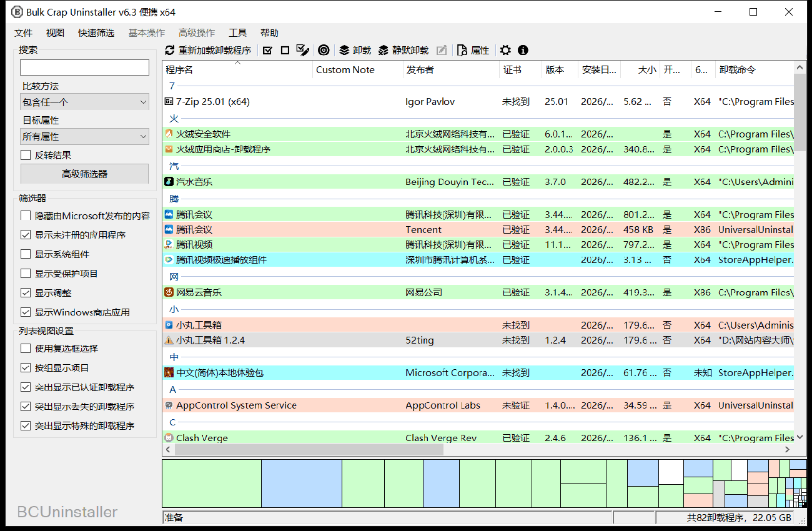Click the 小丸工具箱 1.2.4 warning icon
812x531 pixels.
pyautogui.click(x=169, y=340)
